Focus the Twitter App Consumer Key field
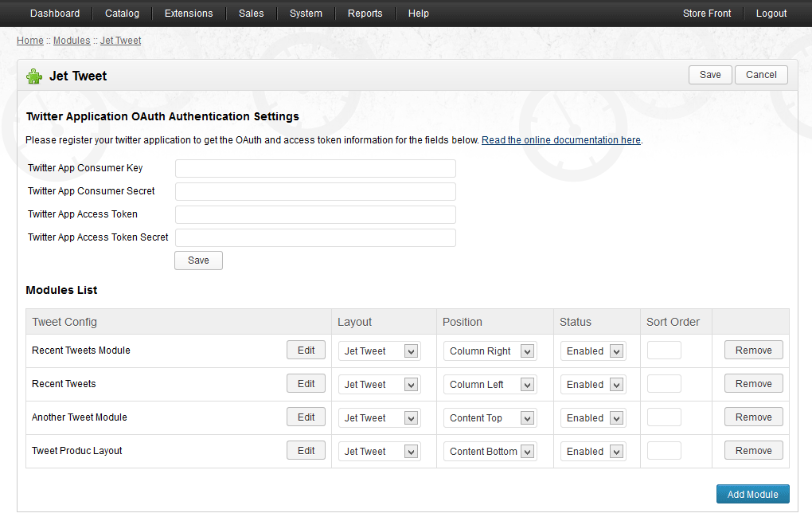812x521 pixels. click(315, 168)
